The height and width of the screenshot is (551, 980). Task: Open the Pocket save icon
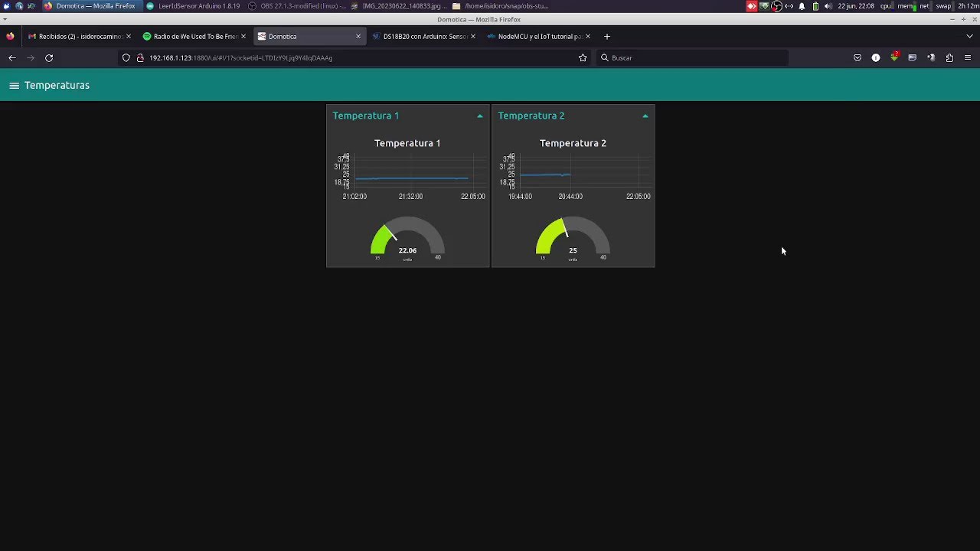point(857,57)
